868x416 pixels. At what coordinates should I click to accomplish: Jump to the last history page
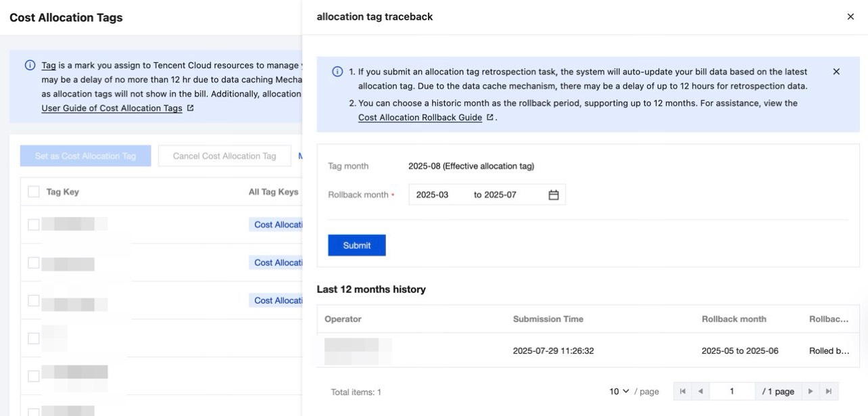point(829,392)
